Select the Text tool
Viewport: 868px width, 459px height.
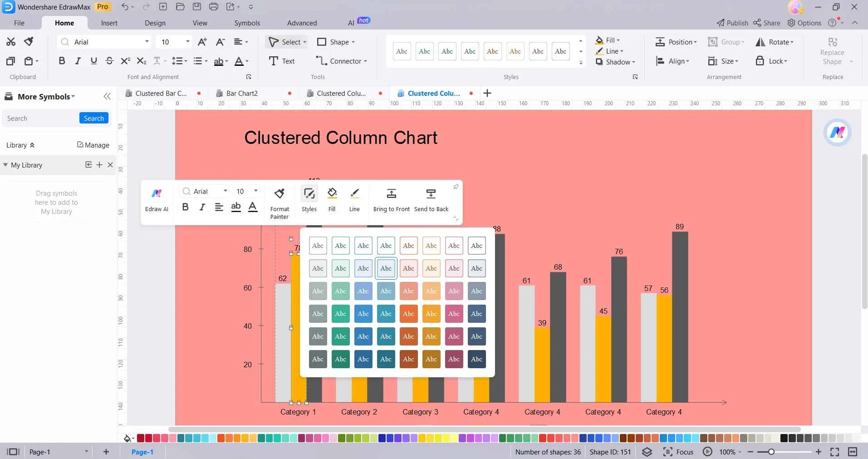point(282,61)
